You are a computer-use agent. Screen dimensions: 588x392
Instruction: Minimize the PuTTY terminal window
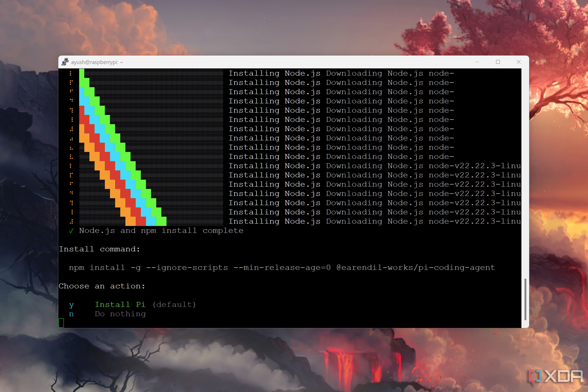[477, 62]
